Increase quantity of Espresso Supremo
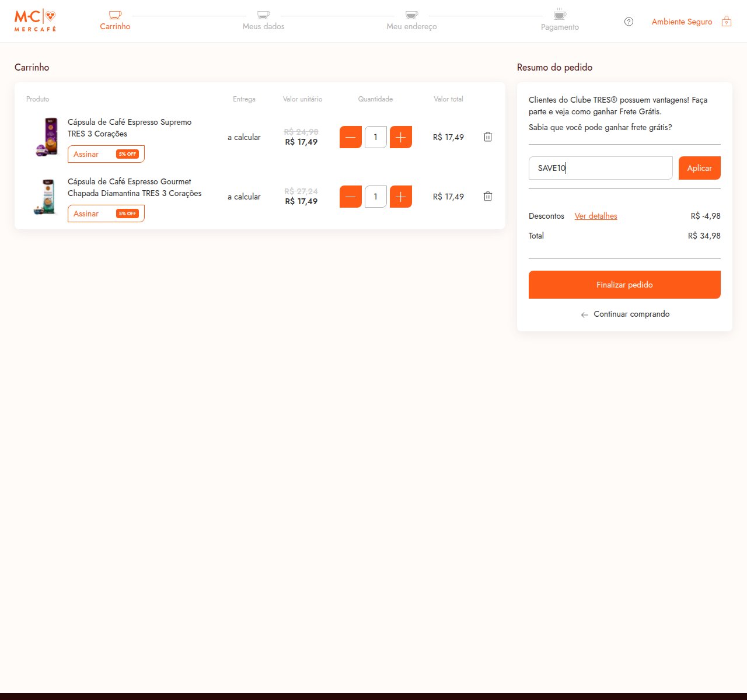Viewport: 747px width, 700px height. click(x=401, y=137)
